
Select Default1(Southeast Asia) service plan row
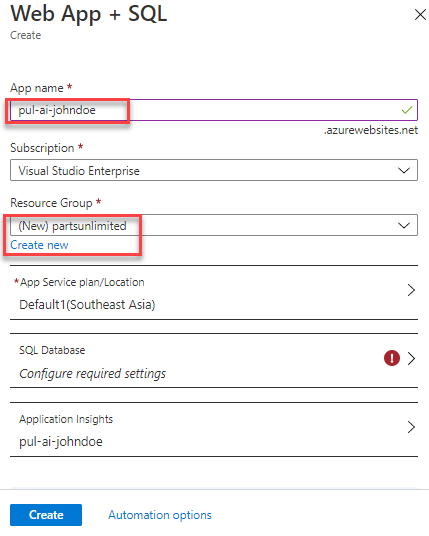coord(214,292)
